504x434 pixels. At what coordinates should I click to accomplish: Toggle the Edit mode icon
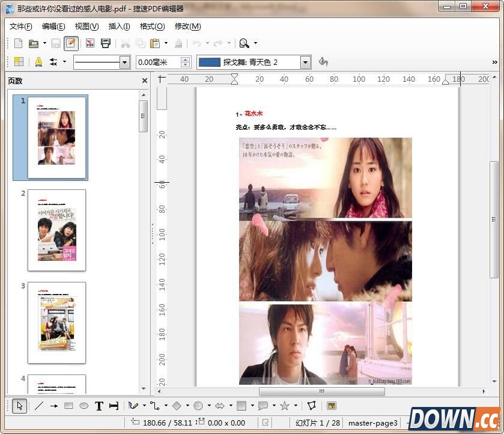coord(71,43)
